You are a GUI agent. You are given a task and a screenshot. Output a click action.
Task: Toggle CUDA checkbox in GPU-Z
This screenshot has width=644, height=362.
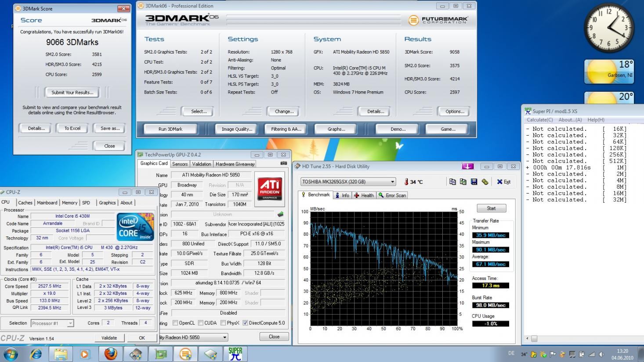tap(200, 323)
